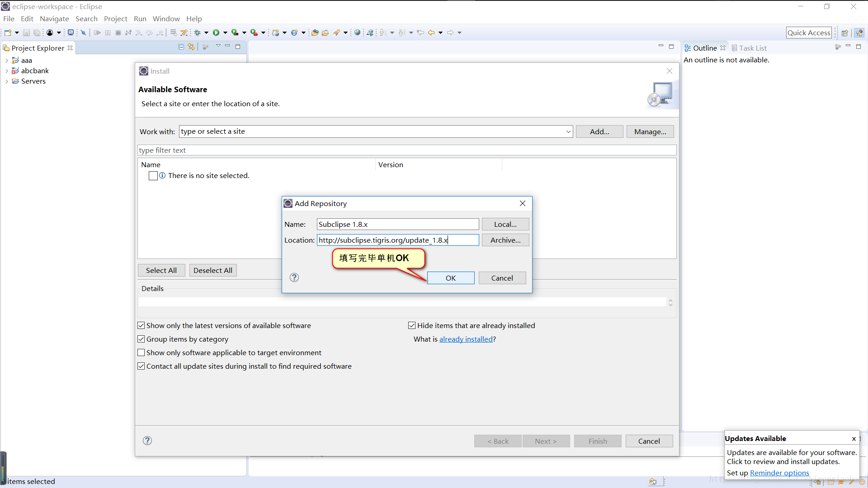
Task: Open the dropdown arrow next to Debug icon
Action: pos(206,33)
